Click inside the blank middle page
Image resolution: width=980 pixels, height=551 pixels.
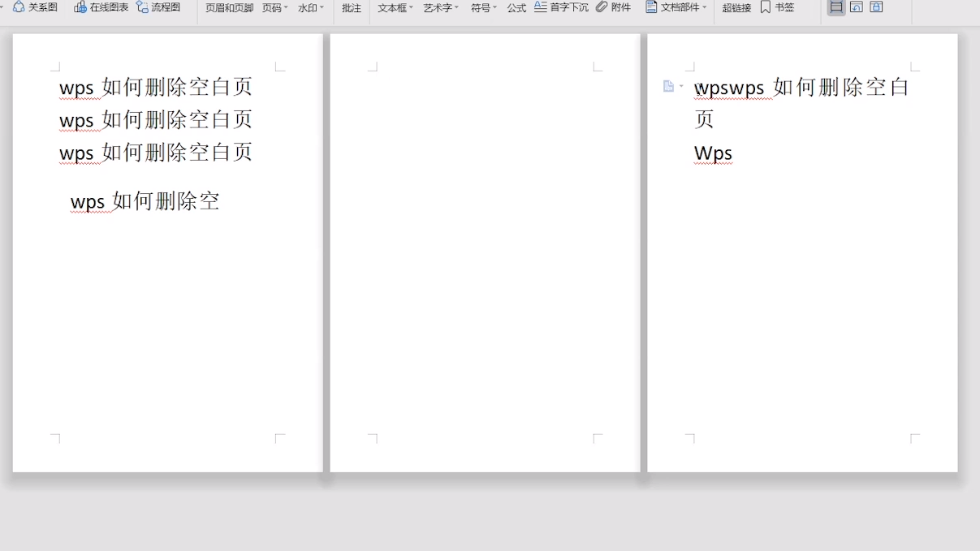(x=485, y=252)
